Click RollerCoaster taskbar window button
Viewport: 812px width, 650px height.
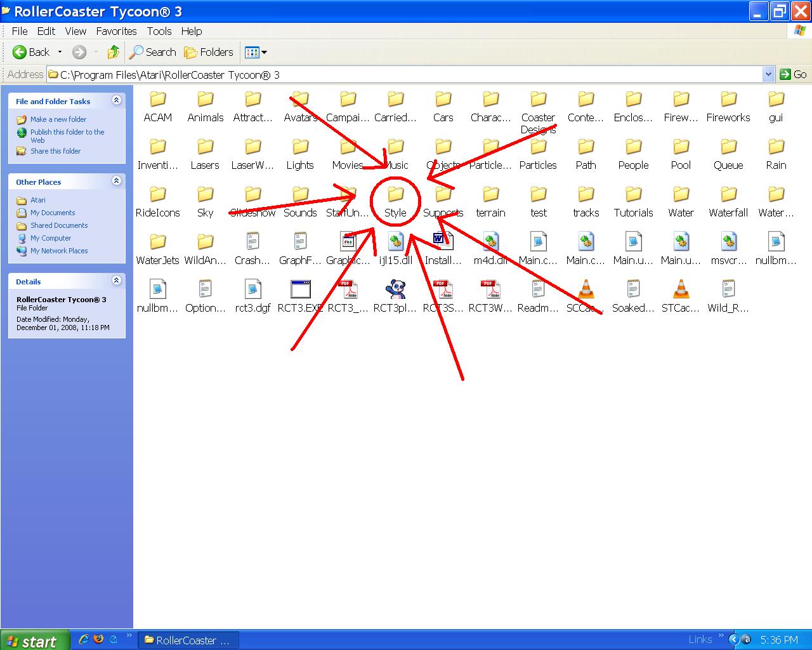[188, 640]
